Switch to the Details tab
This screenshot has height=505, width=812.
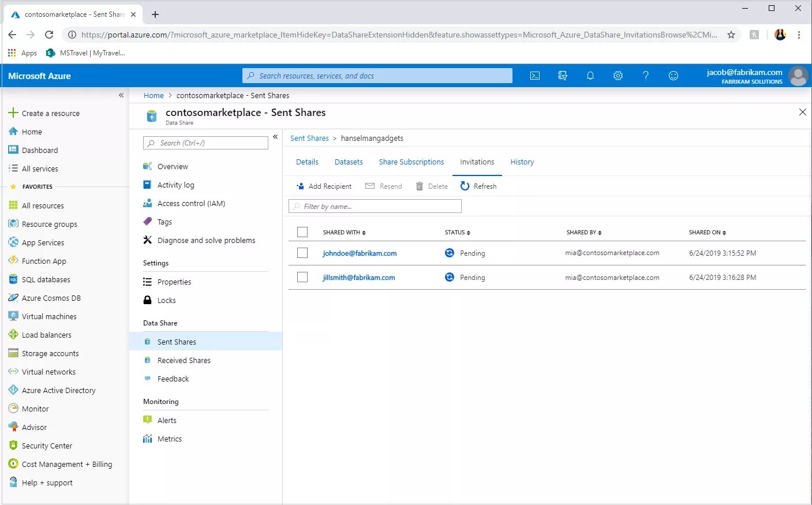coord(307,162)
